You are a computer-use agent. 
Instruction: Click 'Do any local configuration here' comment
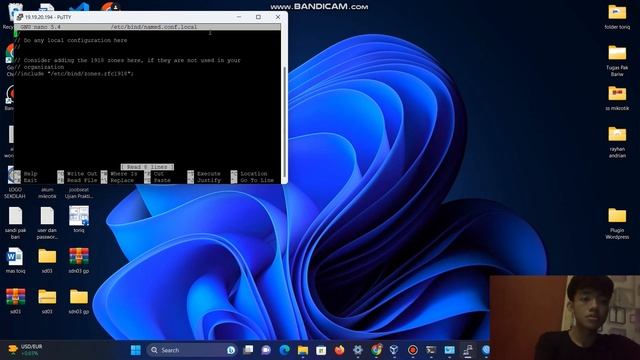click(71, 40)
